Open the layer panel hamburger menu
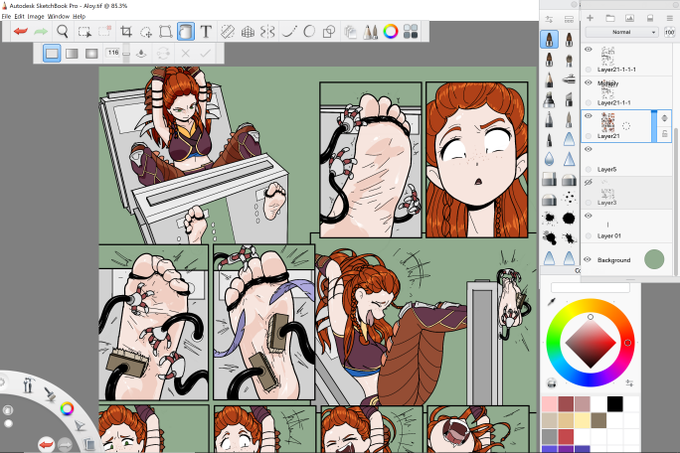 [x=670, y=18]
